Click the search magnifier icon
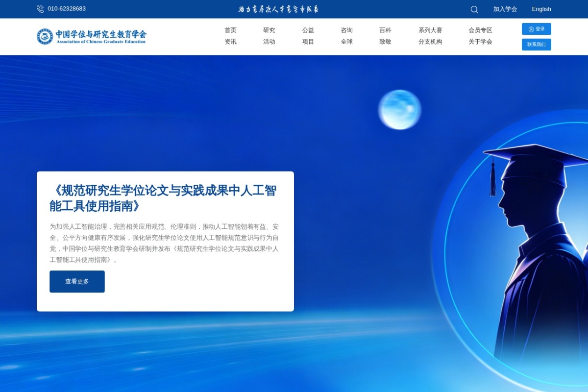Image resolution: width=588 pixels, height=392 pixels. 474,9
